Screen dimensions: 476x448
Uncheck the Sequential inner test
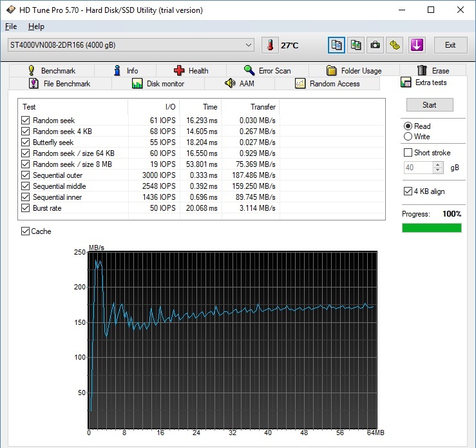click(26, 197)
